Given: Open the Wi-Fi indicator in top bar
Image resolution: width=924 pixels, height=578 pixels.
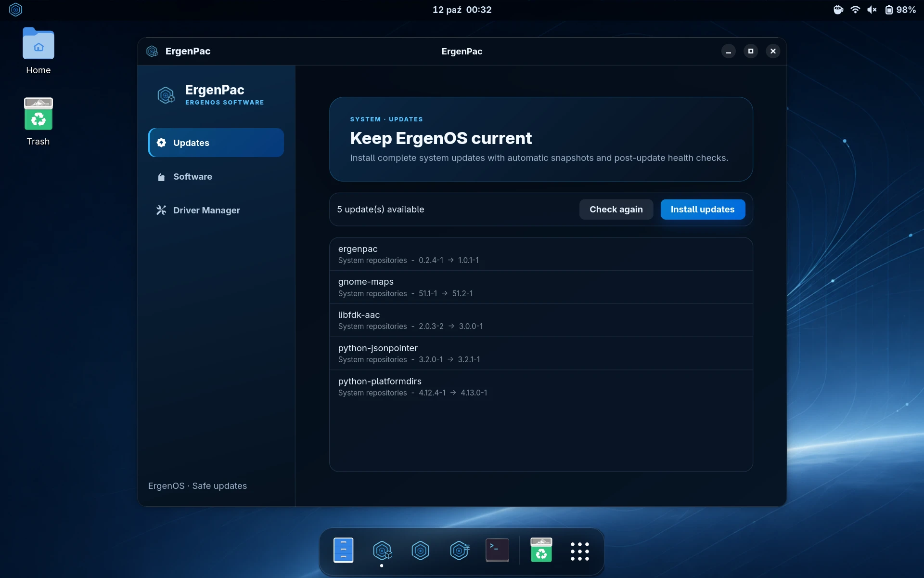Looking at the screenshot, I should click(855, 10).
